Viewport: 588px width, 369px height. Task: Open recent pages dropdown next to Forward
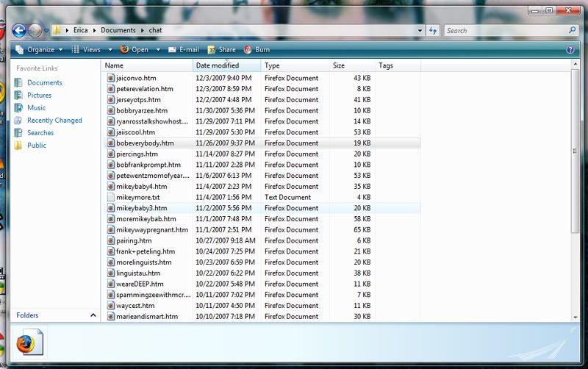tap(46, 31)
